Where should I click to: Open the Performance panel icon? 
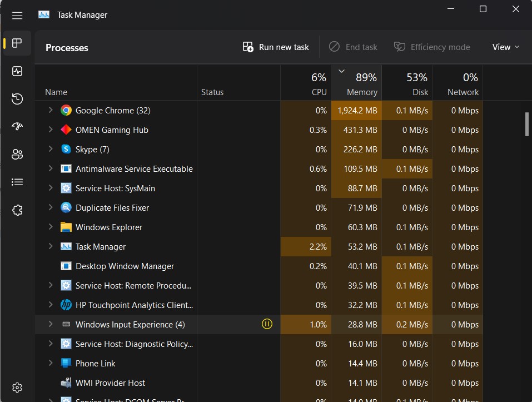click(x=17, y=71)
